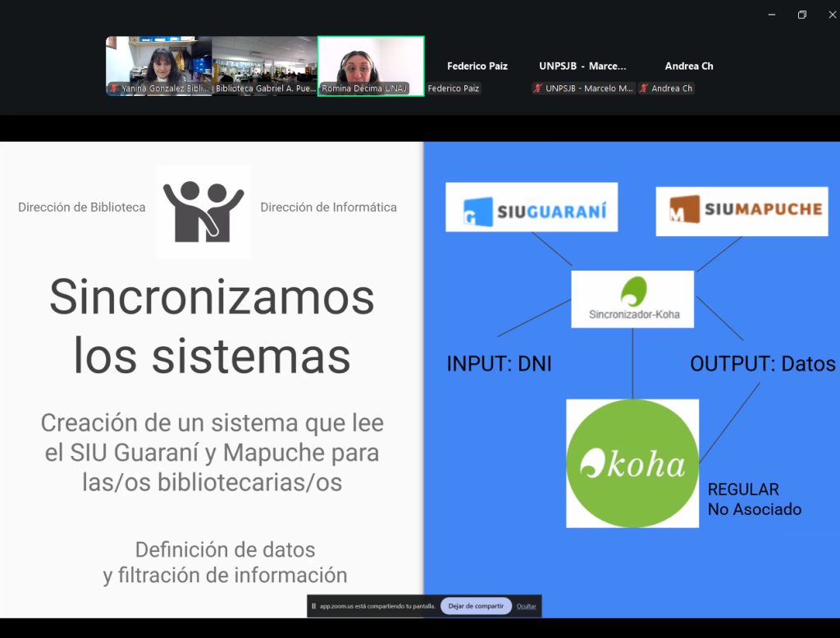
Task: Click 'y filtración de información' line
Action: tap(225, 576)
